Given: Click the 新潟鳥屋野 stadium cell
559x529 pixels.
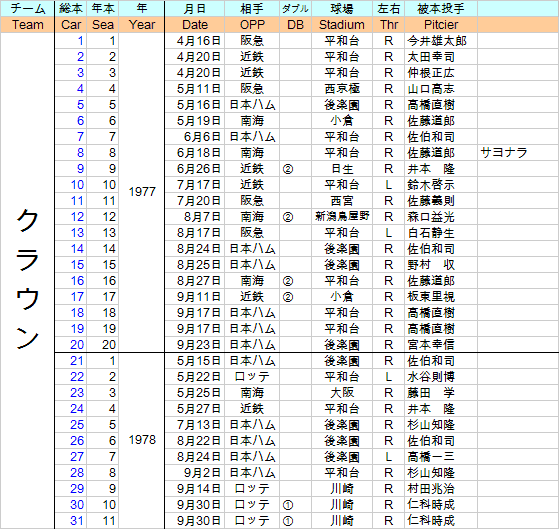Looking at the screenshot, I should coord(342,217).
